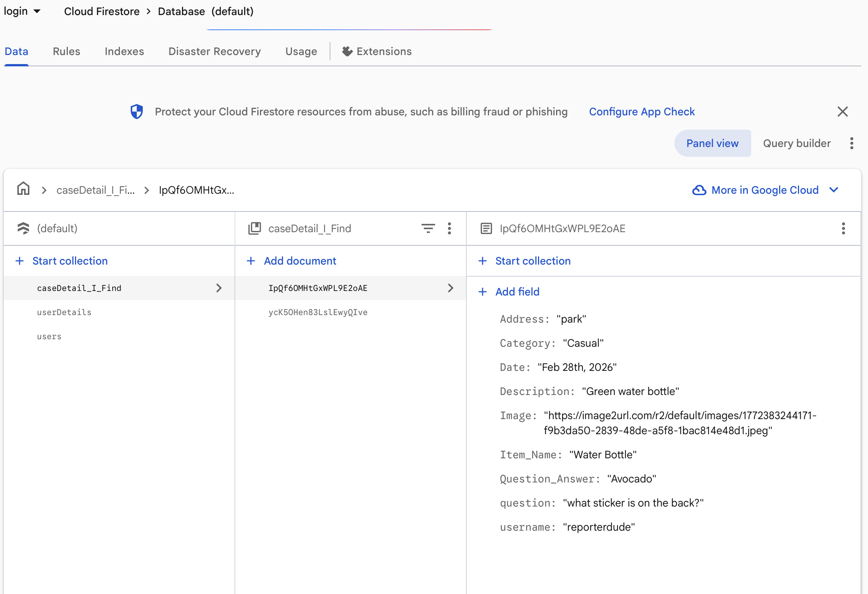Screen dimensions: 868x594
Task: Switch to Query builder view
Action: (x=796, y=143)
